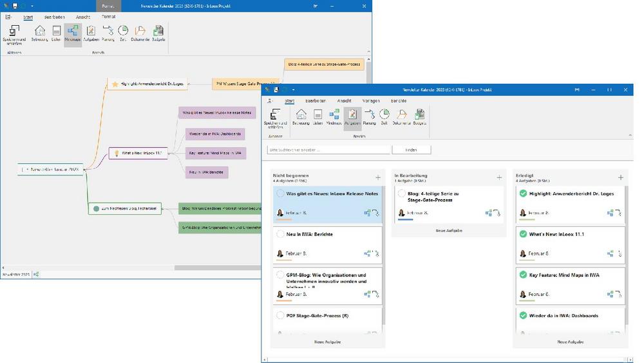Click Newsletter 2023 in Mindmap status bar
Viewport: 644px width, 363px height.
pos(16,274)
